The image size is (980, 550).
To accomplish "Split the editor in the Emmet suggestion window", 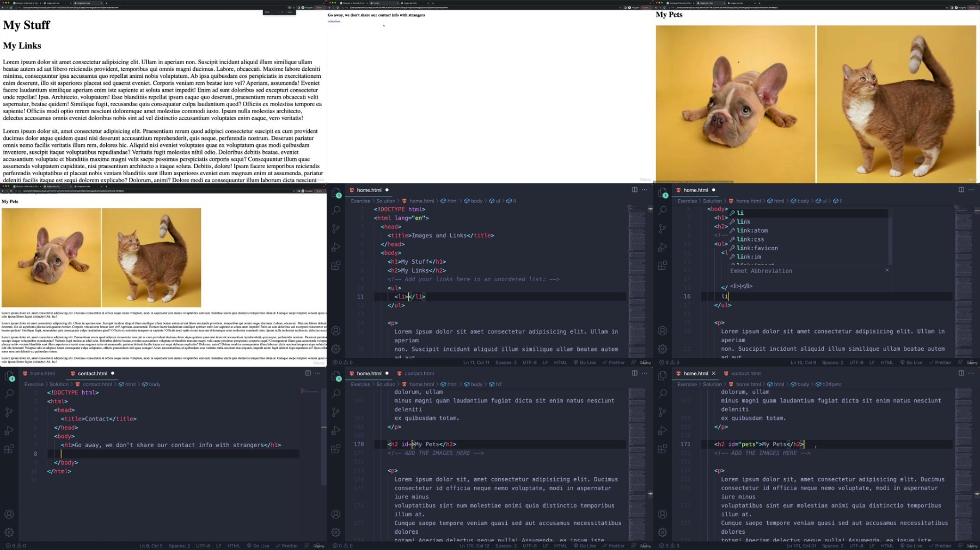I will (x=961, y=190).
